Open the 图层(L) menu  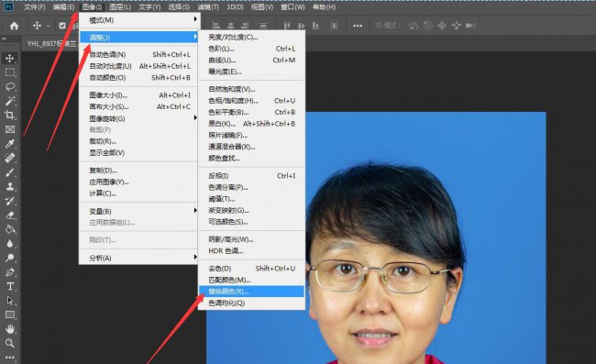pyautogui.click(x=120, y=7)
